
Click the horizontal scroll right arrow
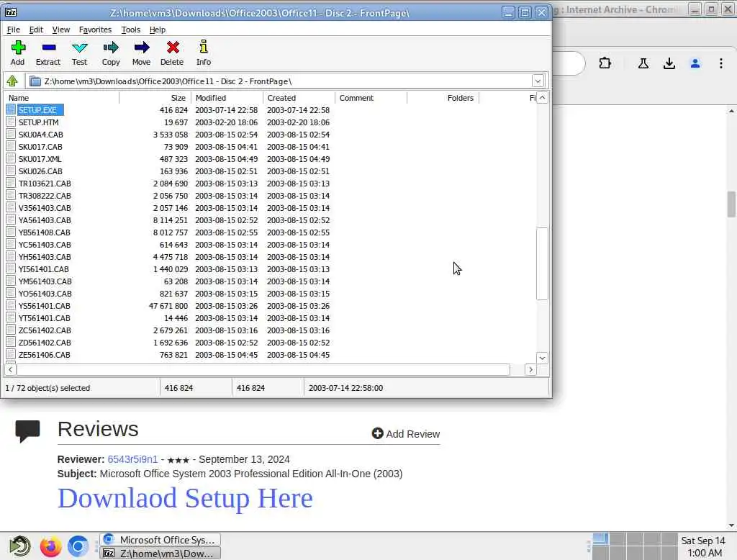(530, 369)
